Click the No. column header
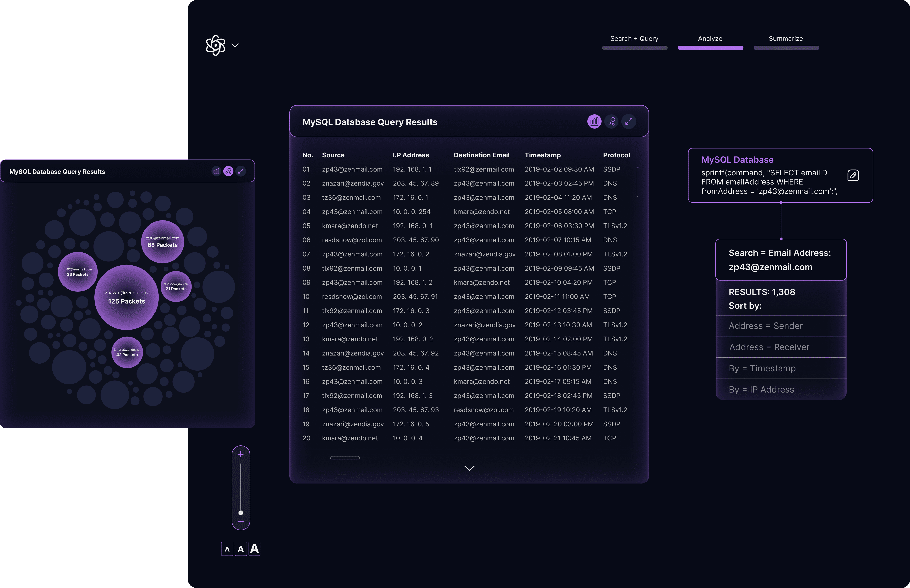This screenshot has width=910, height=588. [x=308, y=155]
